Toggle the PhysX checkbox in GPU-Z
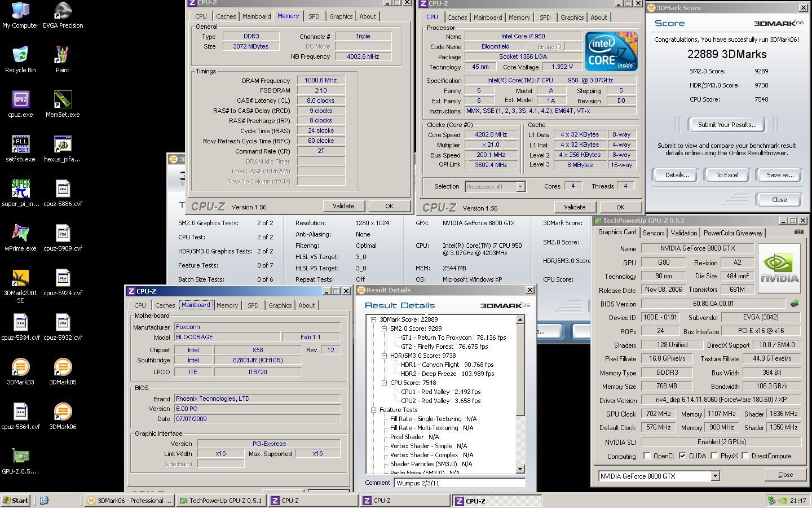812x508 pixels. [x=714, y=456]
